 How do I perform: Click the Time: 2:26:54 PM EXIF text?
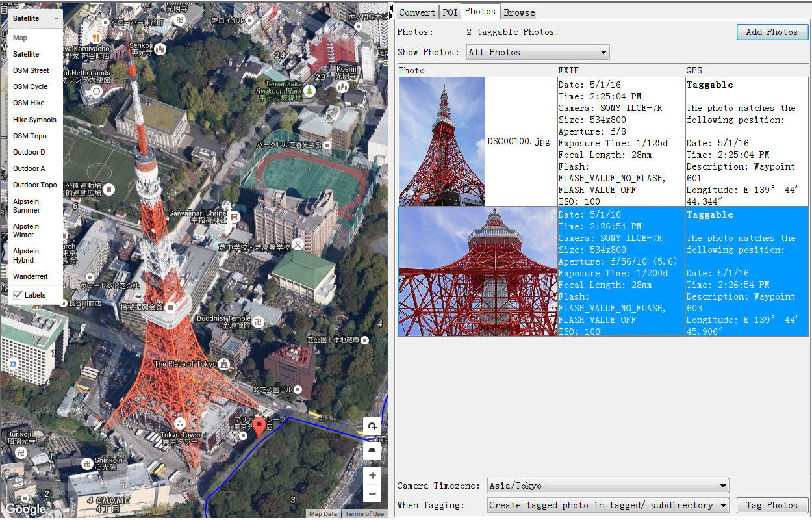[600, 226]
